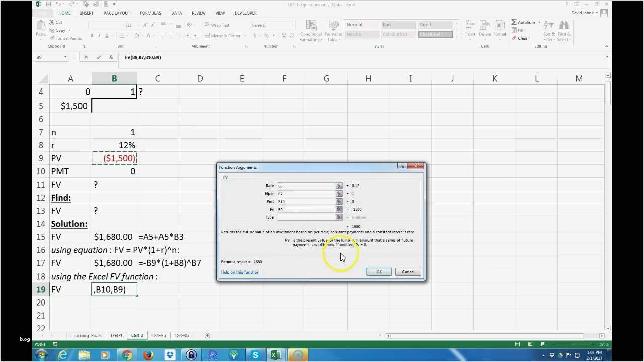Click the Insert Function fx icon
Image resolution: width=644 pixels, height=362 pixels.
tap(111, 57)
